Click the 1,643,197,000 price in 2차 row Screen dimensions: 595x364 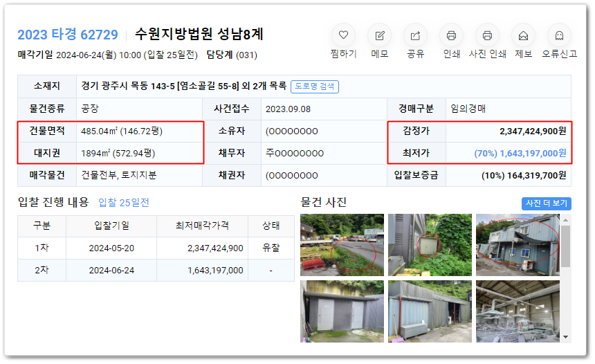coord(215,271)
